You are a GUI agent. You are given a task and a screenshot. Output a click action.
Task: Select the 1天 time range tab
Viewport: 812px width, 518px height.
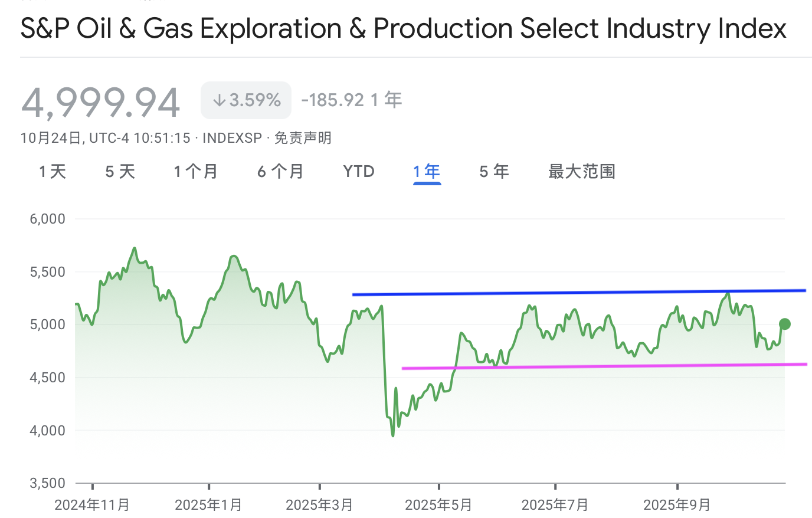(53, 172)
